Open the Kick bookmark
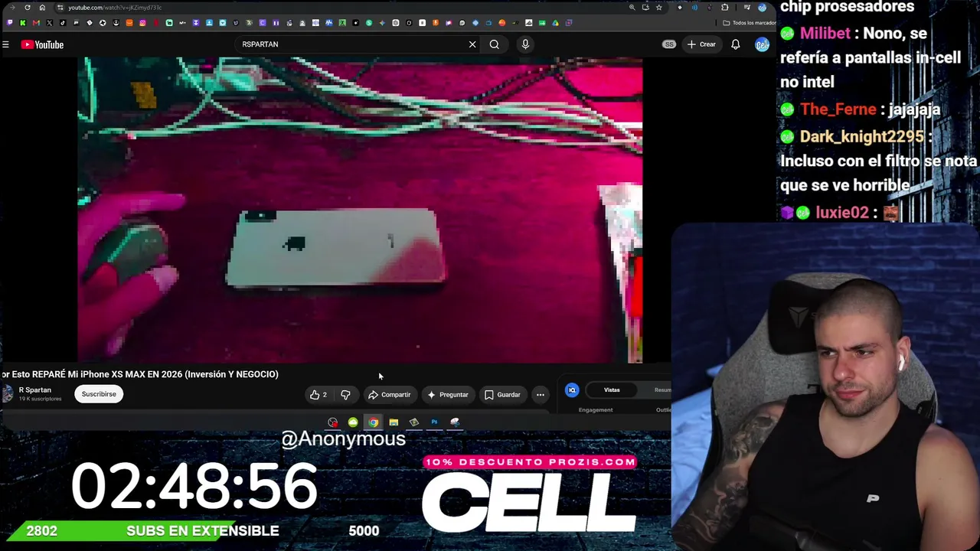Screen dimensions: 980x551 (23, 23)
